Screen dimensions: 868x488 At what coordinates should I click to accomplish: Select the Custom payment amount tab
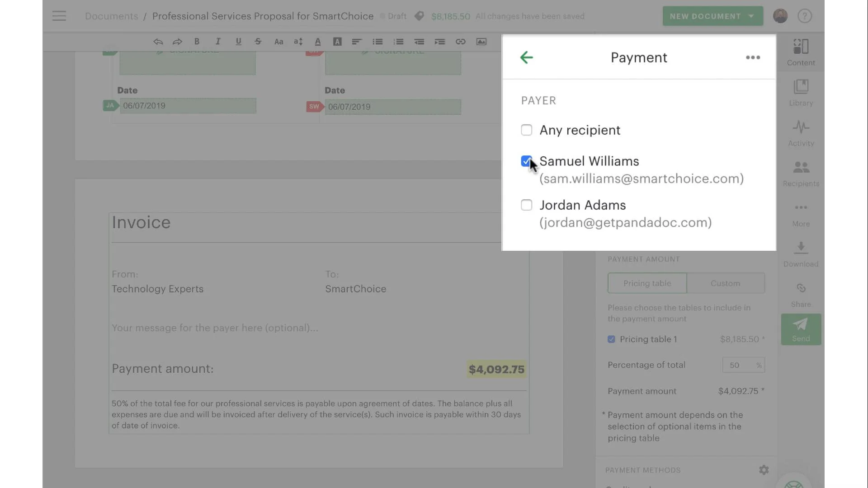click(x=725, y=283)
